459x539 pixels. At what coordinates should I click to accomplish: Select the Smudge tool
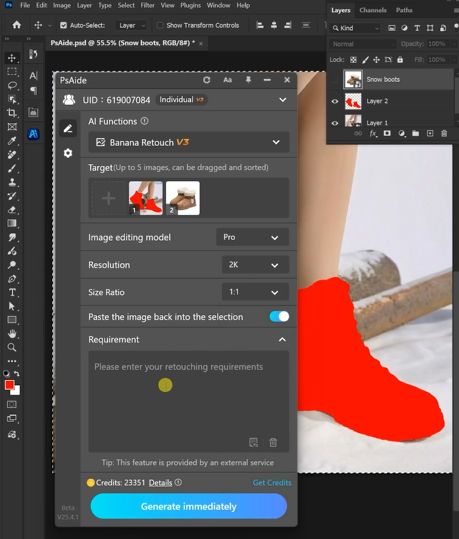tap(12, 237)
